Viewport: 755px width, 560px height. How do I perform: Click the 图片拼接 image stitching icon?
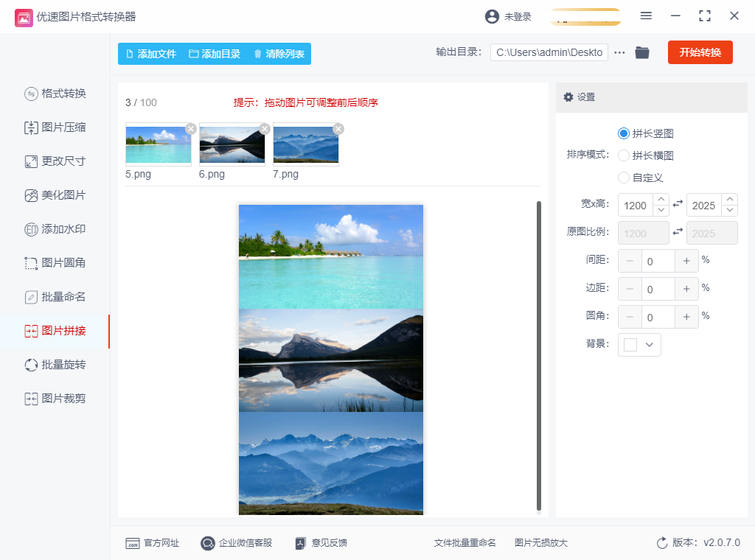31,331
